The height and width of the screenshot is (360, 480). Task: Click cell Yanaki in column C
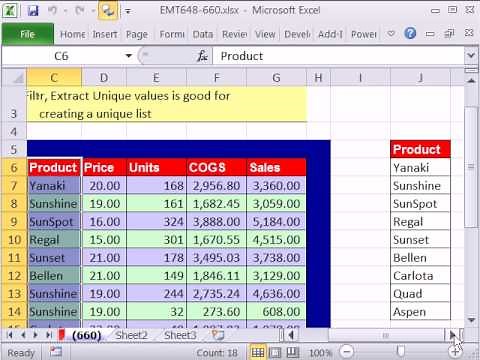(54, 186)
